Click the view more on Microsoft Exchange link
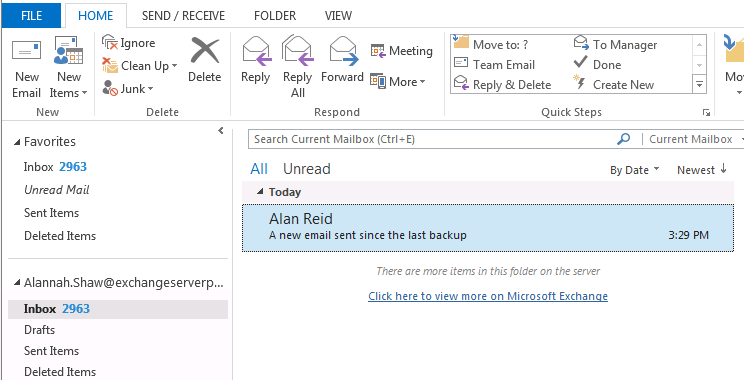 pyautogui.click(x=488, y=296)
